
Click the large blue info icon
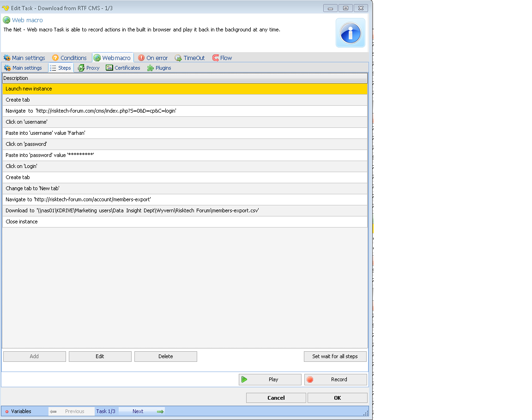click(x=350, y=33)
